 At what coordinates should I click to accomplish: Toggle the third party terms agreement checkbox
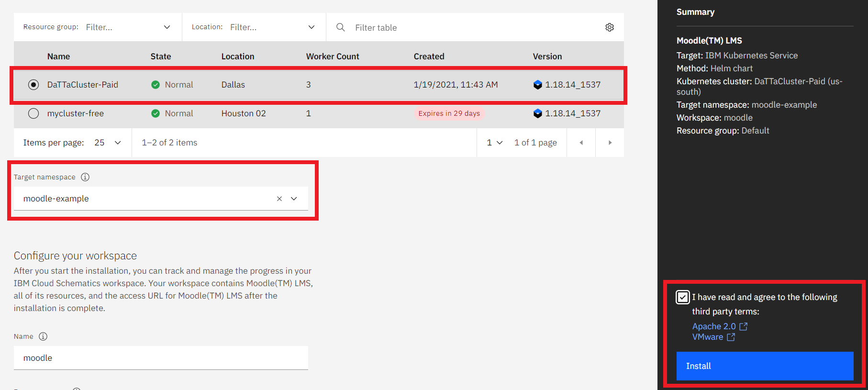coord(683,297)
